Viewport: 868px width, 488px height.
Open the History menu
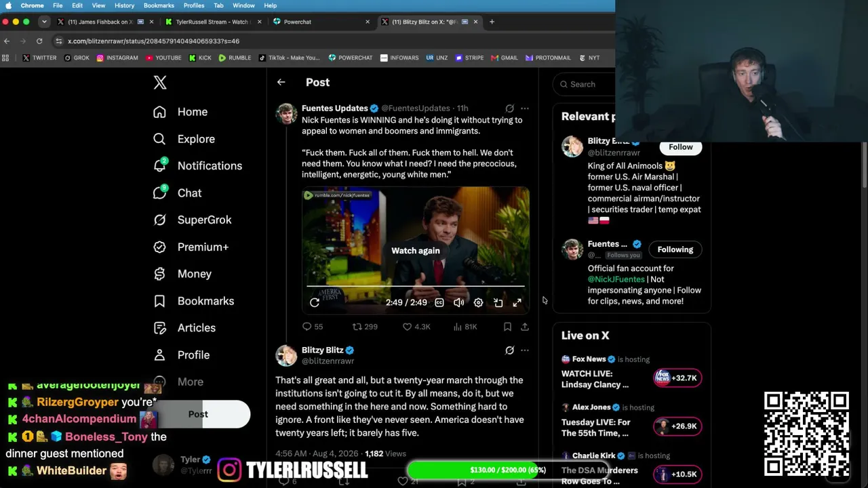pos(124,5)
